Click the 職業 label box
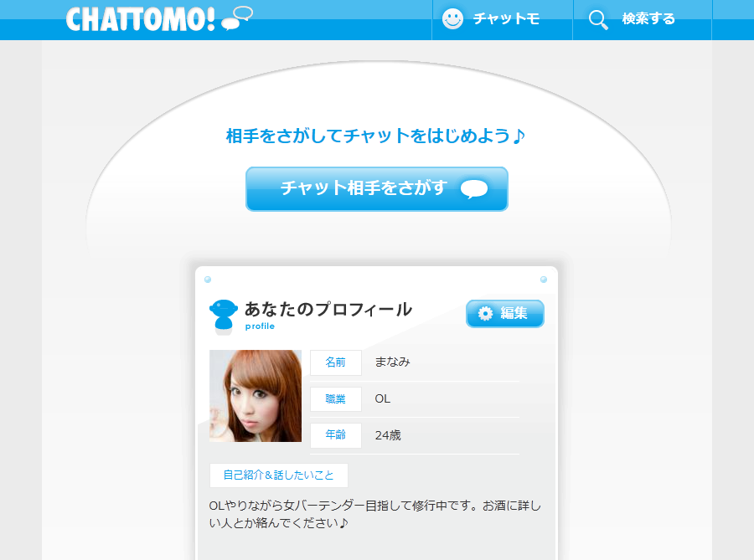The height and width of the screenshot is (560, 754). pos(336,399)
